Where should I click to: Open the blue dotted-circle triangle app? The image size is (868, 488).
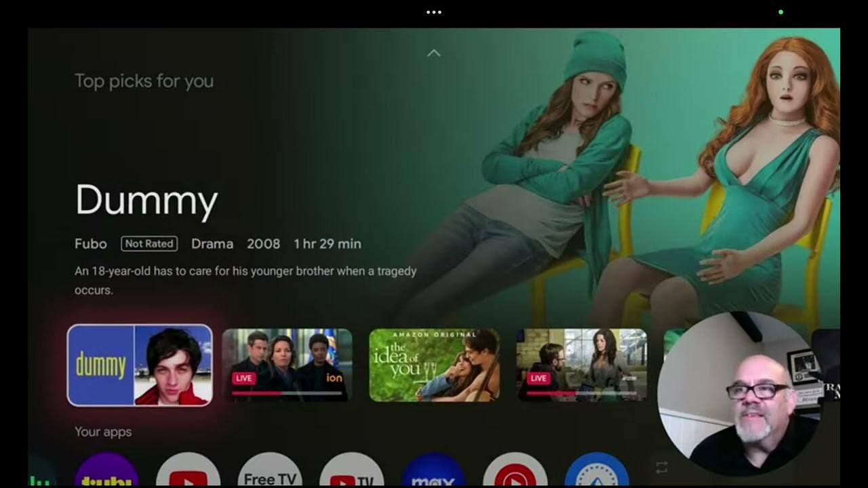(x=597, y=470)
